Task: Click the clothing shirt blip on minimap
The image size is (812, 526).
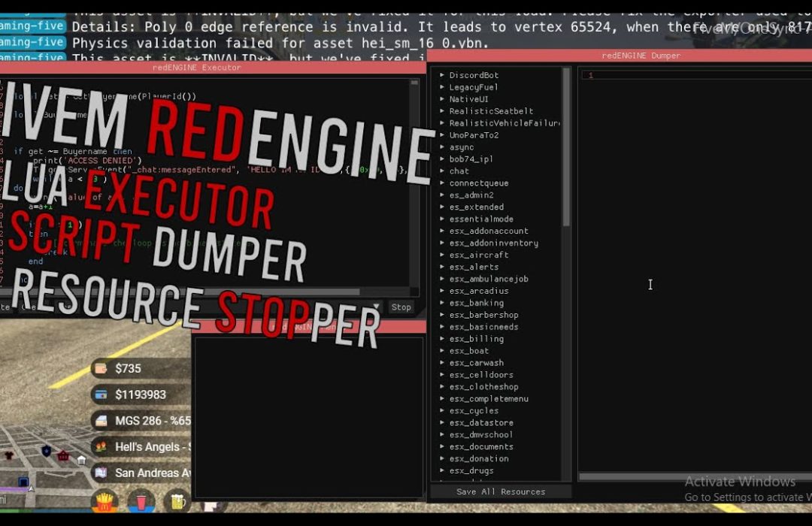Action: [9, 455]
